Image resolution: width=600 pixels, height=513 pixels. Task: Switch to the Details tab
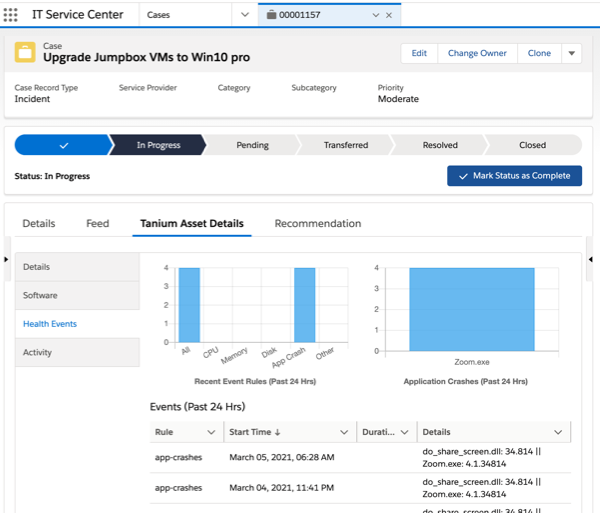[39, 223]
